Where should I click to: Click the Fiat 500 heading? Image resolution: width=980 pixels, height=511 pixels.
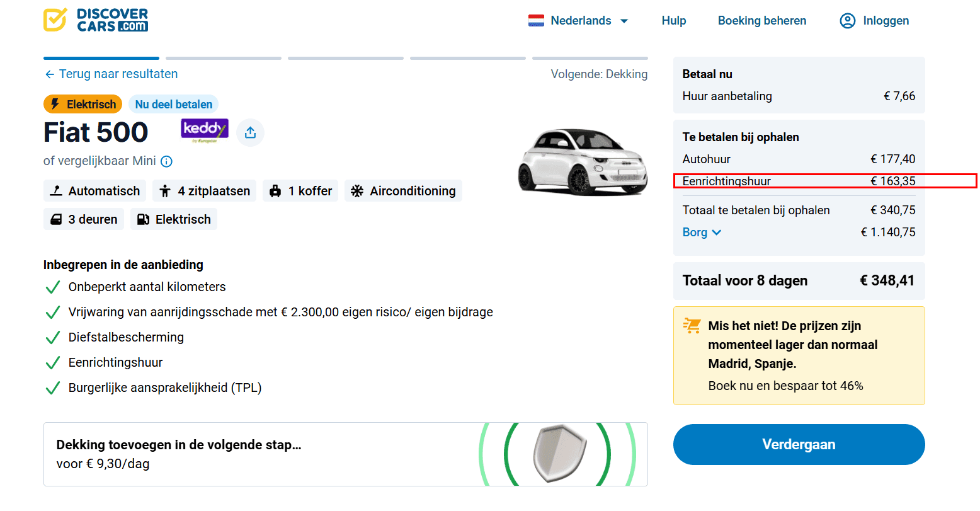click(96, 132)
